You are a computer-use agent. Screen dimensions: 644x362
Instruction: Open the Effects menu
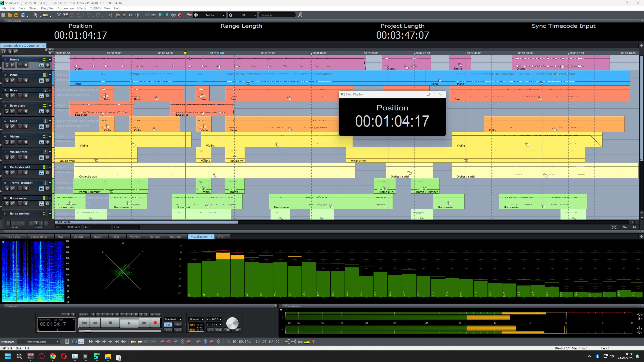click(82, 8)
